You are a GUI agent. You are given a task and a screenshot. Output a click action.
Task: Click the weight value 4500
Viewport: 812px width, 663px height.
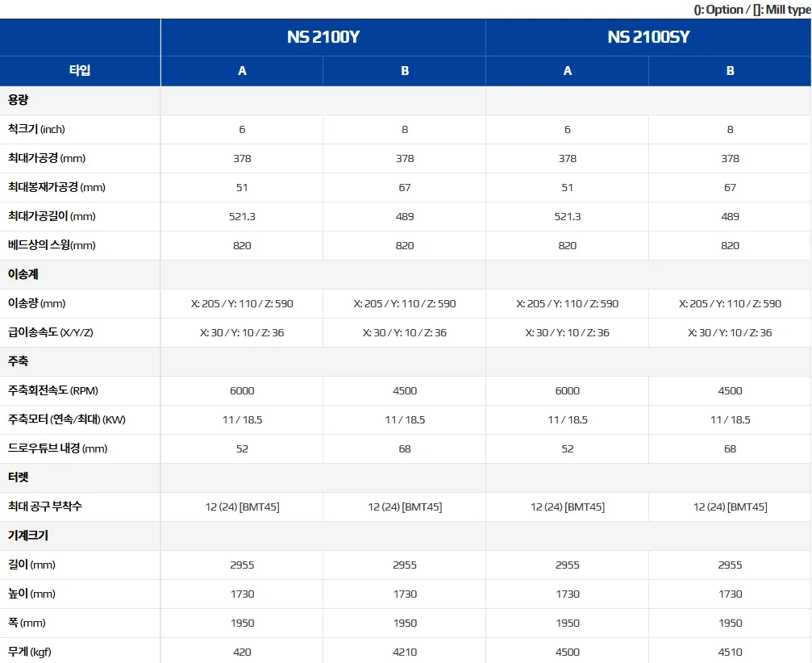(568, 653)
